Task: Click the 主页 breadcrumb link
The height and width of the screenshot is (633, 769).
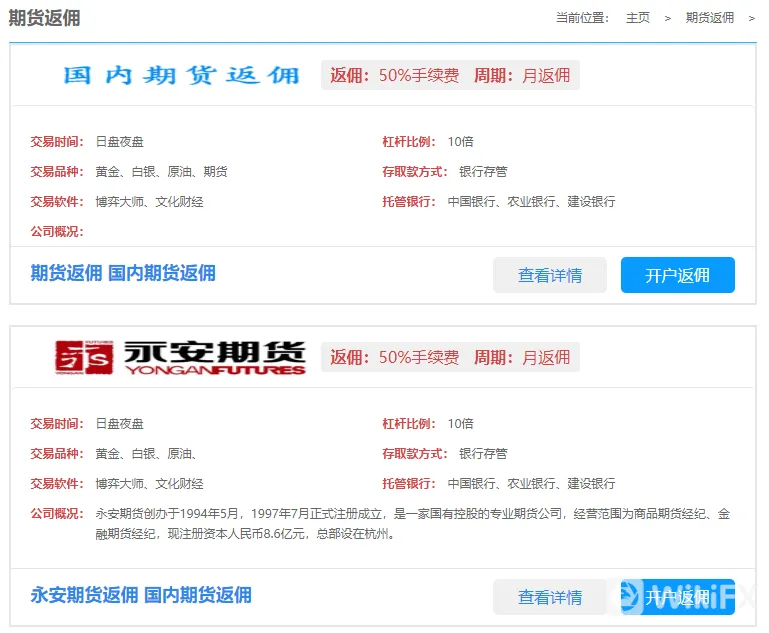Action: click(x=638, y=18)
